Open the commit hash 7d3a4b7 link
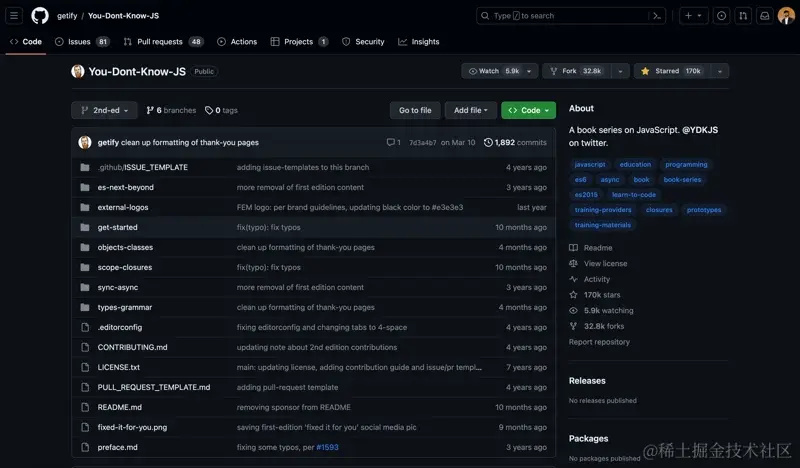The width and height of the screenshot is (800, 468). coord(422,142)
